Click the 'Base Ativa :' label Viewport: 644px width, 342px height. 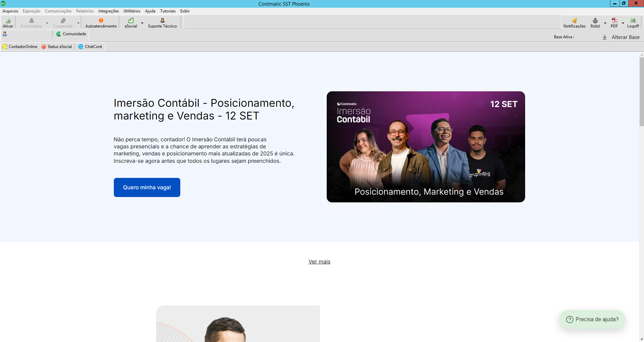[x=564, y=37]
